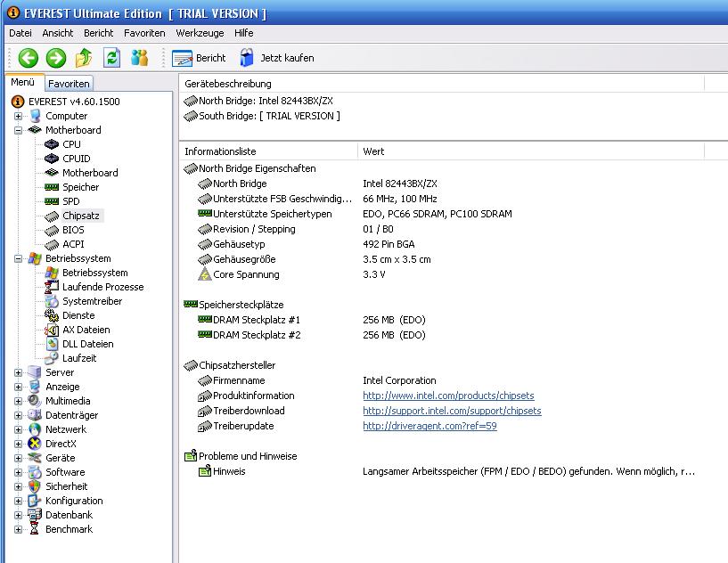This screenshot has height=563, width=728.
Task: Select the CPU icon in the tree
Action: [x=52, y=144]
